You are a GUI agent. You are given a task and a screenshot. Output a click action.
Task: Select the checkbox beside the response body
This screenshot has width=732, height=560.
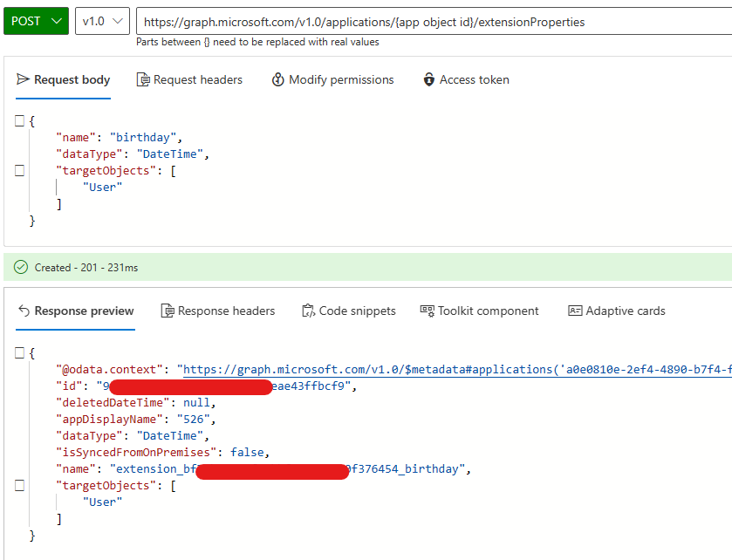tap(20, 352)
